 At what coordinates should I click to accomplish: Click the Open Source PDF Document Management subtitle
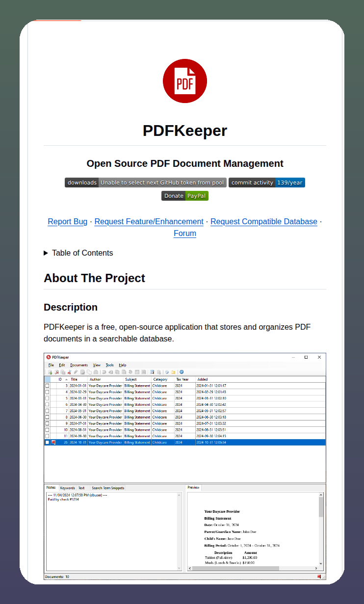pos(185,163)
